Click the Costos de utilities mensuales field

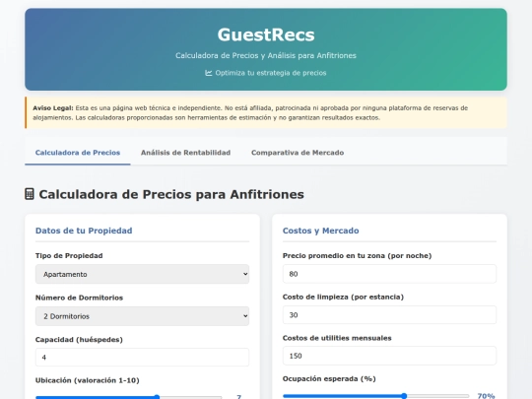click(x=389, y=356)
